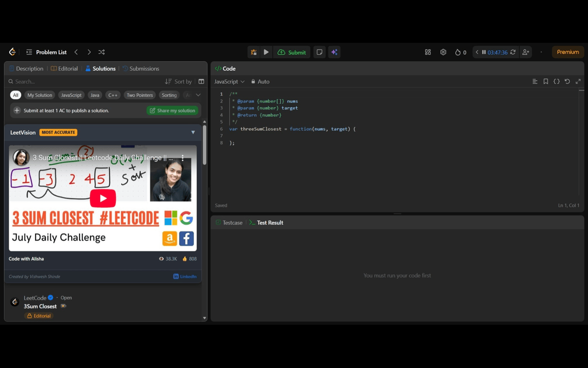Switch to the Testcase tab
Image resolution: width=588 pixels, height=368 pixels.
point(229,223)
